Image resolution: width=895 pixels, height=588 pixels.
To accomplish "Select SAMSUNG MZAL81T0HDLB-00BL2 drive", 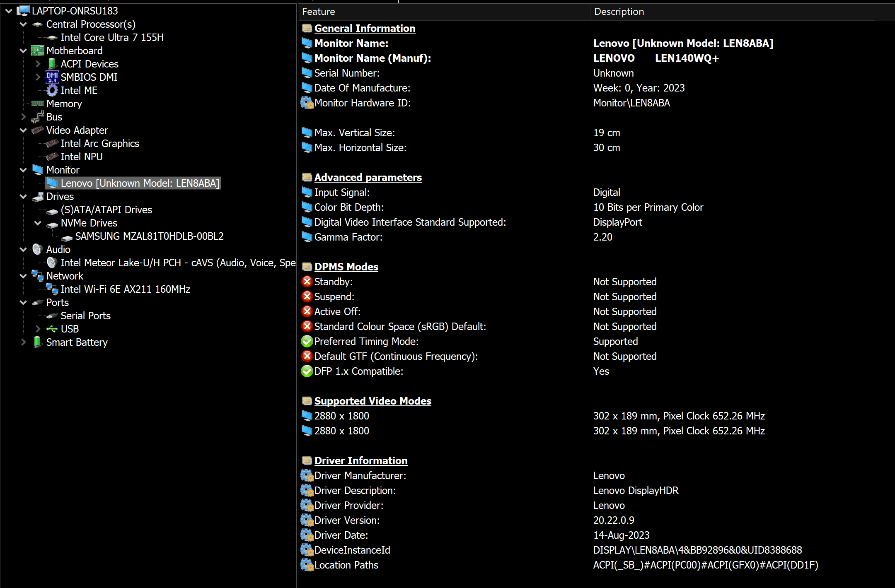I will click(149, 236).
